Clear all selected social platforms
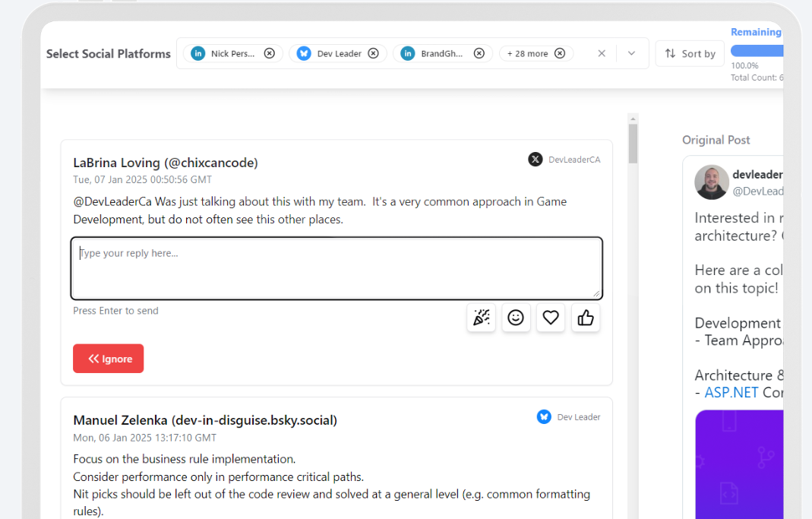This screenshot has width=812, height=519. 602,53
